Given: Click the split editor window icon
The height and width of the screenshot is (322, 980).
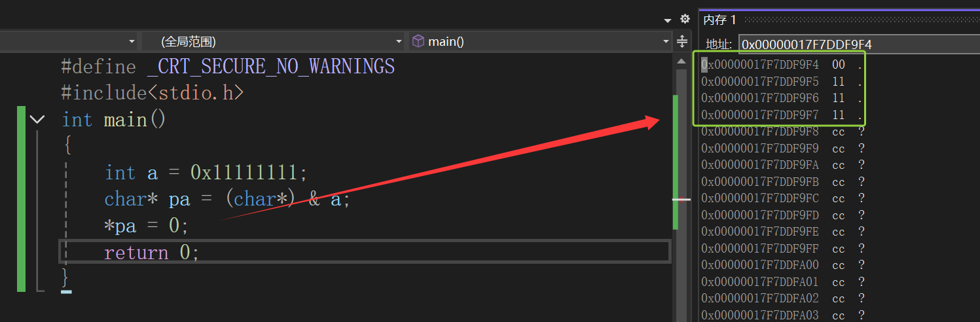Looking at the screenshot, I should tap(682, 41).
